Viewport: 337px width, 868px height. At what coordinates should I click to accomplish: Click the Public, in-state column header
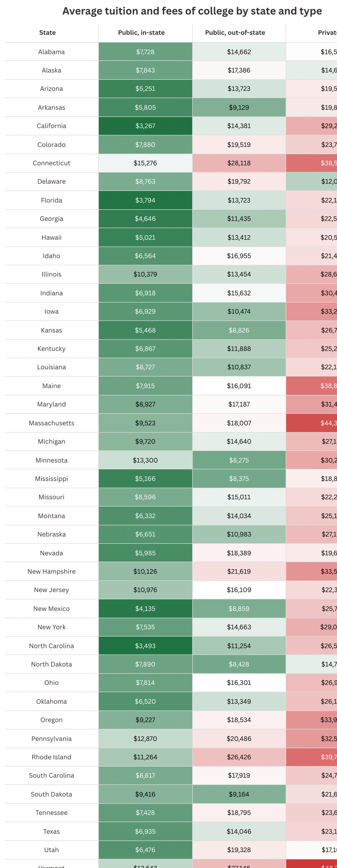[141, 33]
